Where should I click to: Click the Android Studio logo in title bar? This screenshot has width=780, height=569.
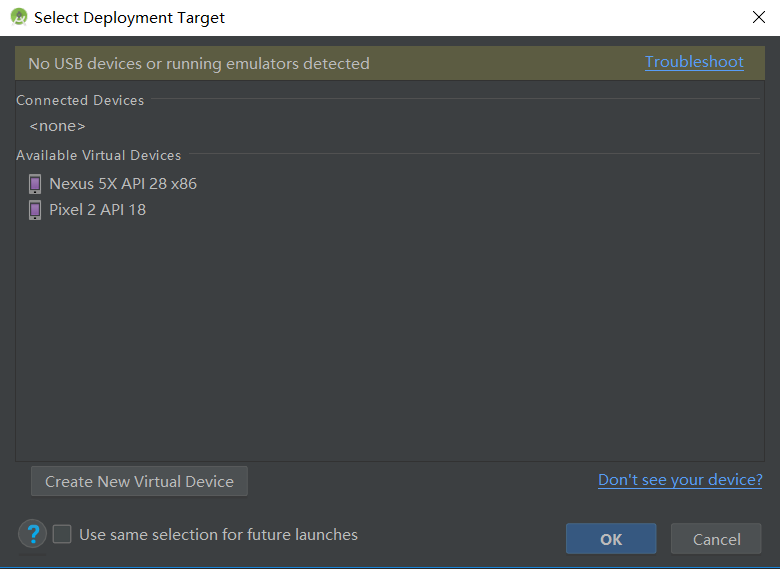(x=19, y=17)
